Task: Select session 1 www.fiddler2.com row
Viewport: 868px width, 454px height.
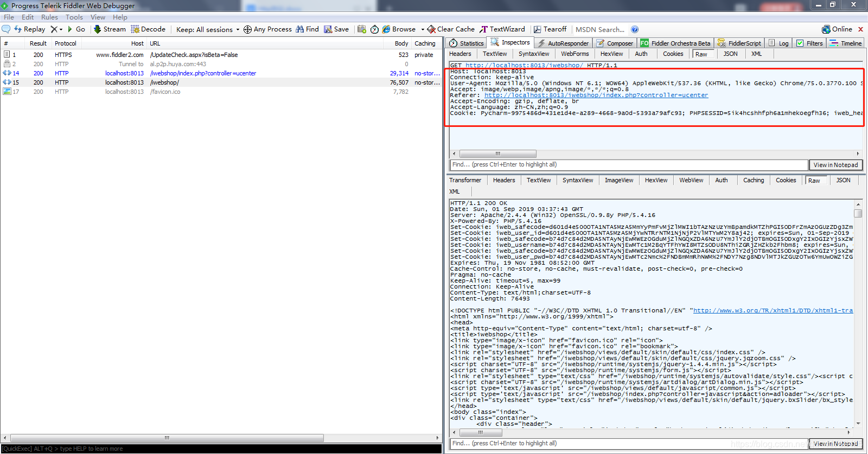Action: click(221, 55)
